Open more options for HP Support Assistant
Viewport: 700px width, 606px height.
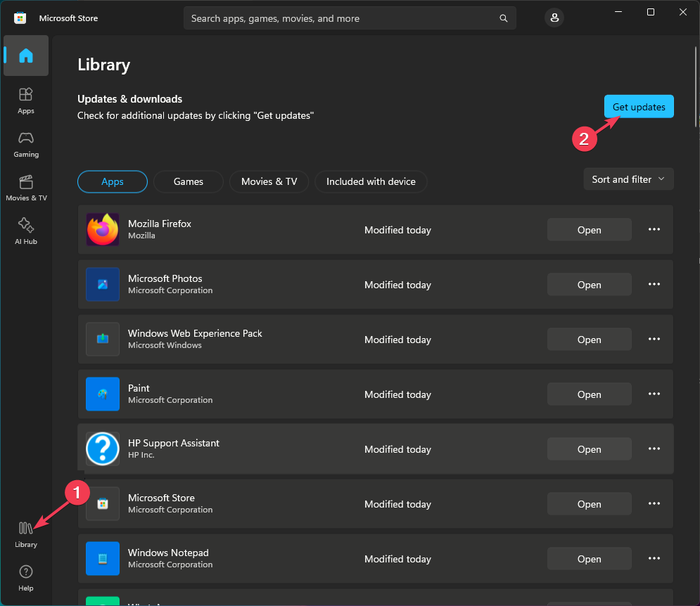[x=654, y=449]
